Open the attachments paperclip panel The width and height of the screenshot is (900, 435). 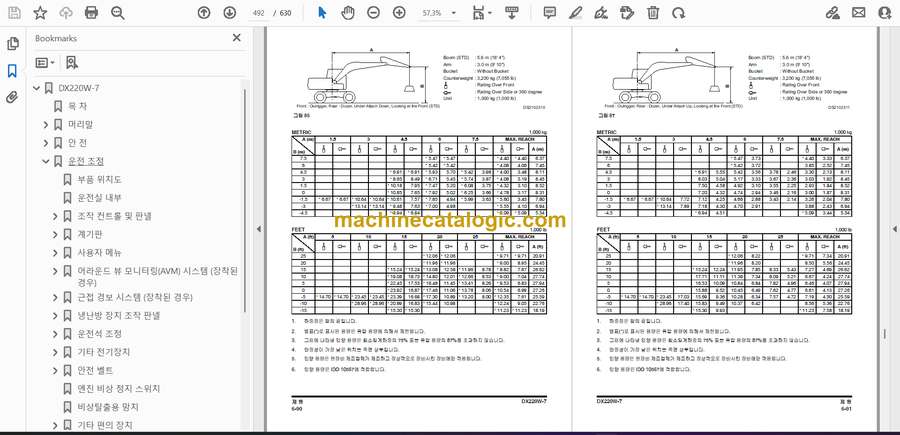[x=12, y=97]
